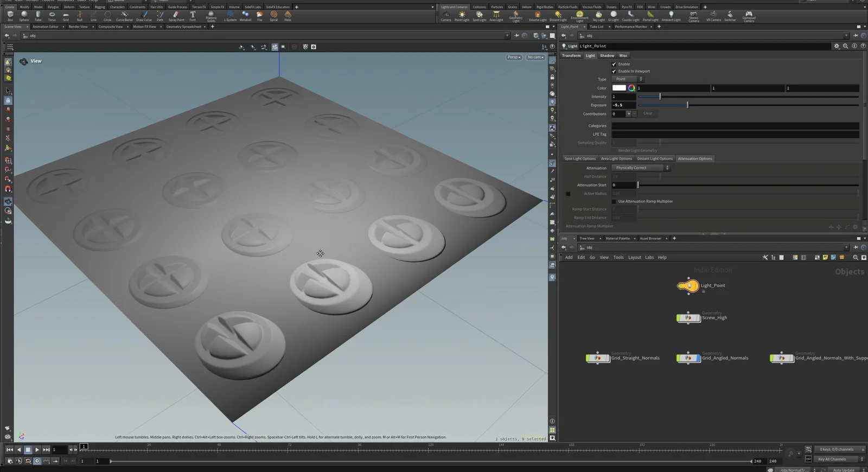Stop timeline playback
The height and width of the screenshot is (472, 868).
pos(28,450)
